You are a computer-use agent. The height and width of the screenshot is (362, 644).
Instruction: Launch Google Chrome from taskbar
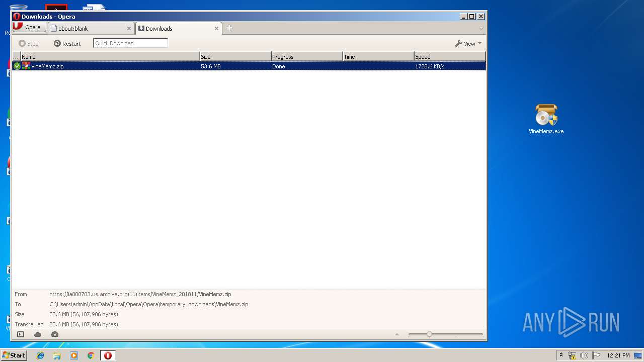(91, 355)
